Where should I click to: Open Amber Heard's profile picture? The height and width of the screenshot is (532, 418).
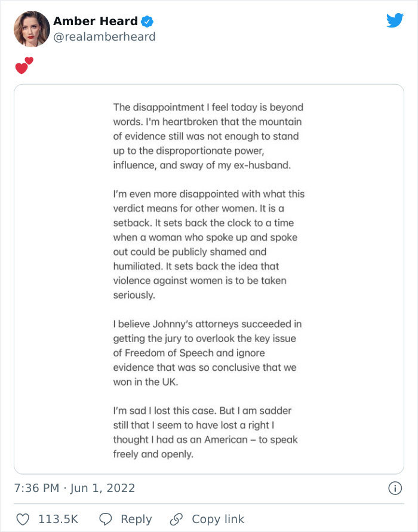pyautogui.click(x=31, y=29)
